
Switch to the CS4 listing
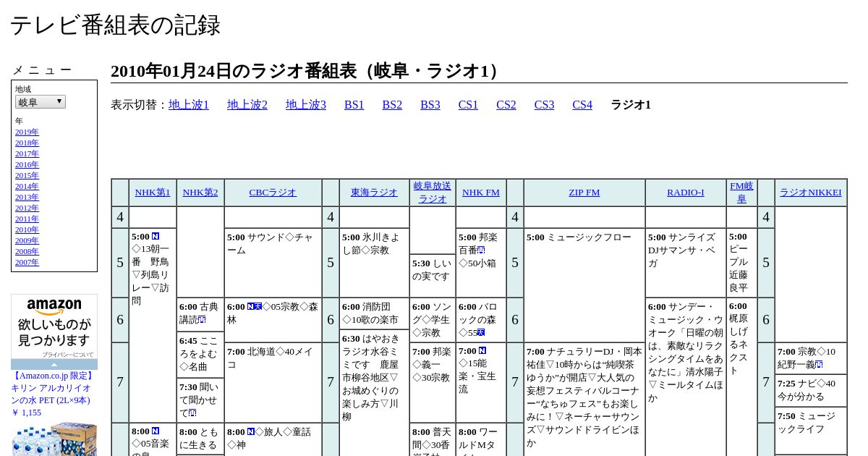(x=582, y=105)
